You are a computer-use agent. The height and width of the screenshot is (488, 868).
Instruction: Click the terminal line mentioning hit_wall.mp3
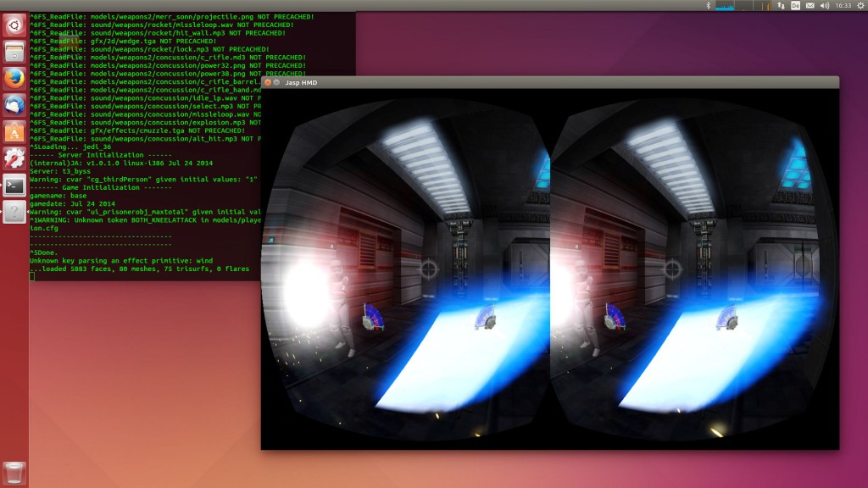[x=158, y=33]
